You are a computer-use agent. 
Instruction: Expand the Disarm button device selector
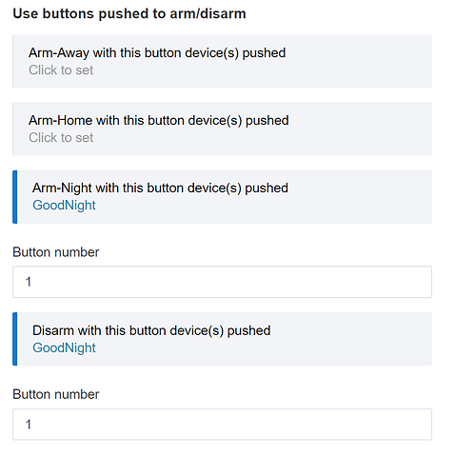(x=222, y=339)
